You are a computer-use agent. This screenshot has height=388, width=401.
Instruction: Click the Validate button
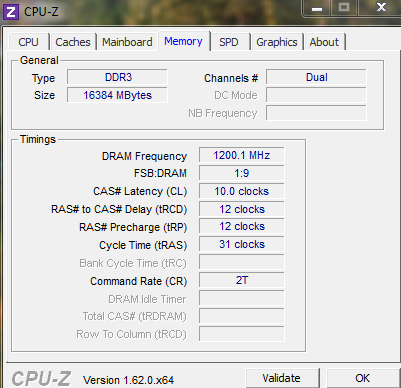point(282,378)
